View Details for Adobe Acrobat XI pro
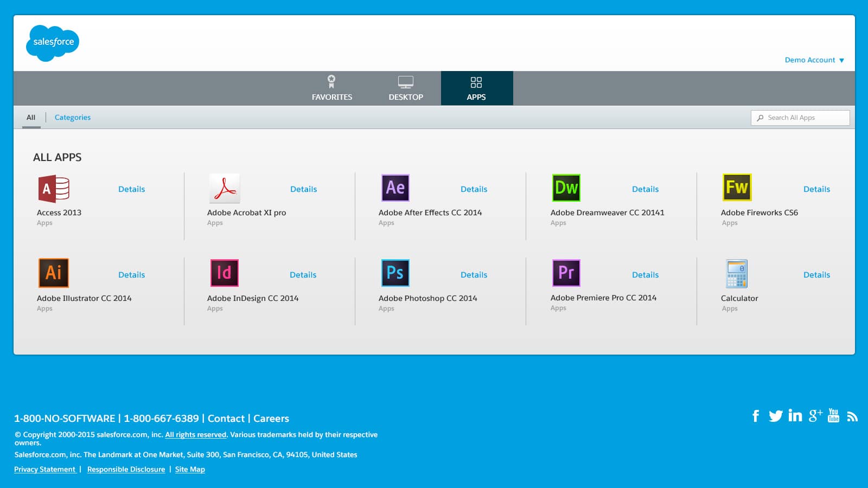868x488 pixels. click(303, 189)
